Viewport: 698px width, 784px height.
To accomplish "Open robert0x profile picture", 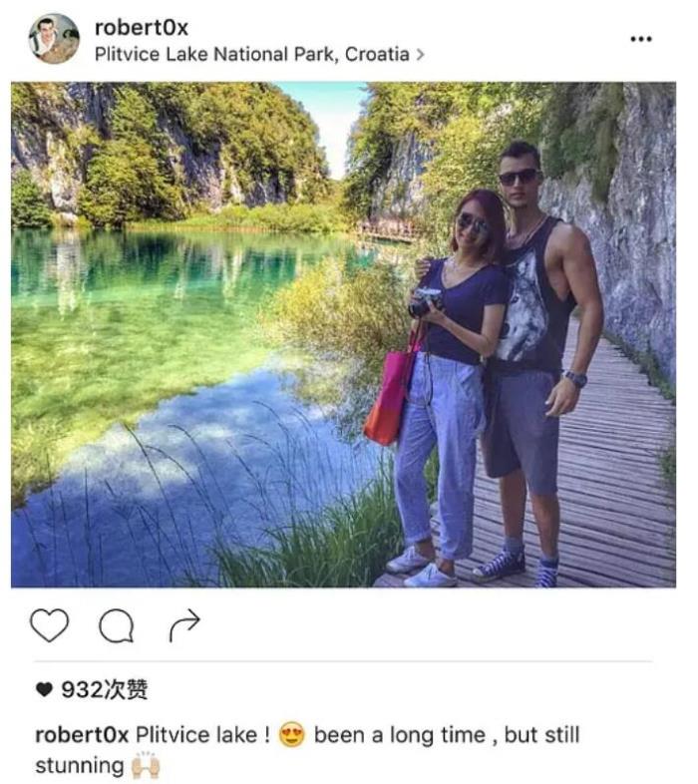I will click(x=54, y=39).
